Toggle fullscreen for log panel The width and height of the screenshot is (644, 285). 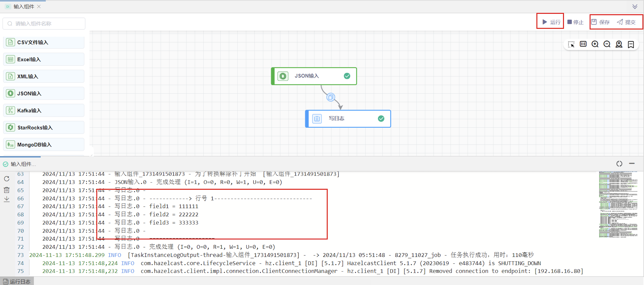(619, 164)
